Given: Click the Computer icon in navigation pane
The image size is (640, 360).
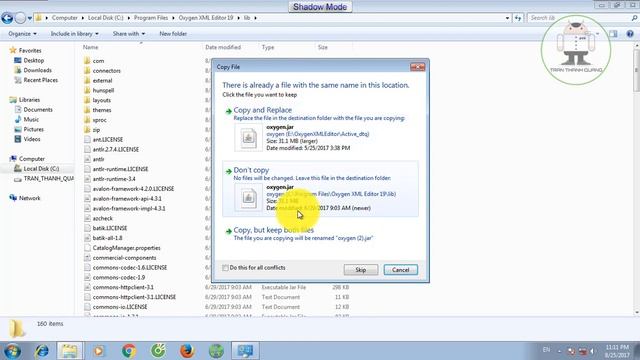Looking at the screenshot, I should tap(13, 159).
